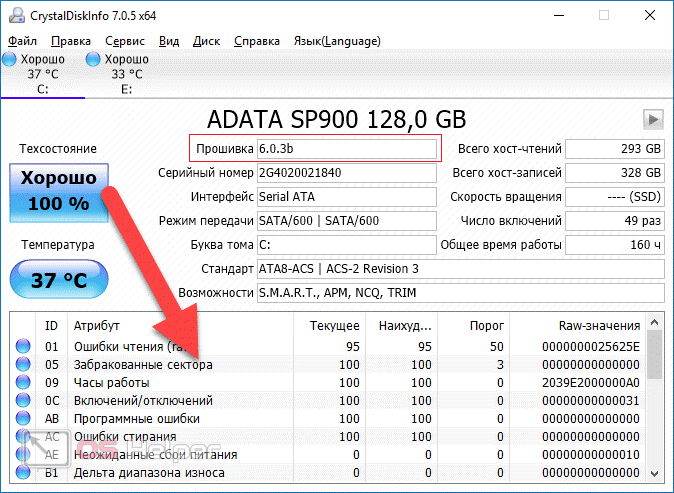This screenshot has width=674, height=493.
Task: Click the total work time value 160 ч
Action: pyautogui.click(x=615, y=245)
